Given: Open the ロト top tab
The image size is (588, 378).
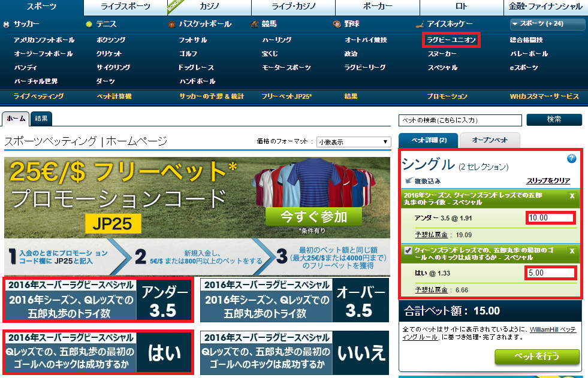Looking at the screenshot, I should [x=462, y=7].
